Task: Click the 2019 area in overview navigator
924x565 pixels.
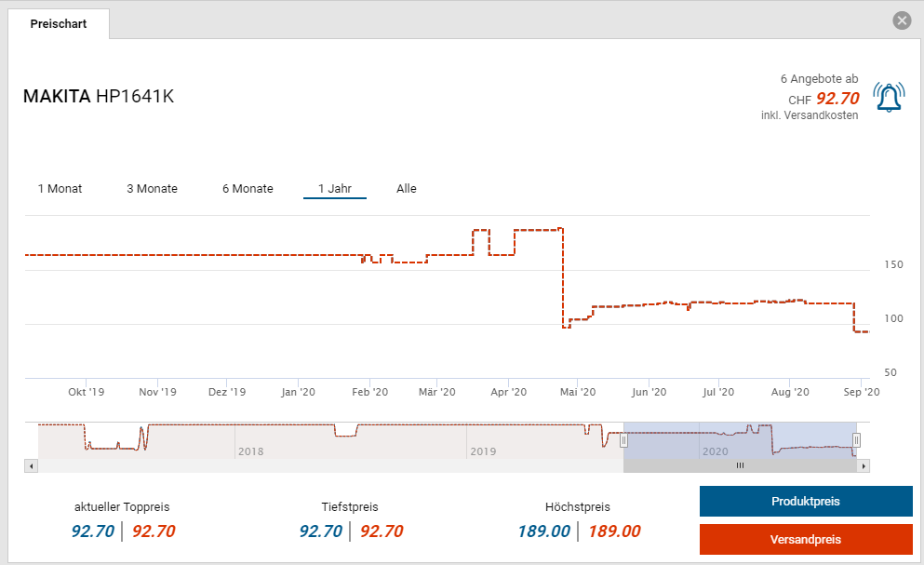Action: point(483,451)
